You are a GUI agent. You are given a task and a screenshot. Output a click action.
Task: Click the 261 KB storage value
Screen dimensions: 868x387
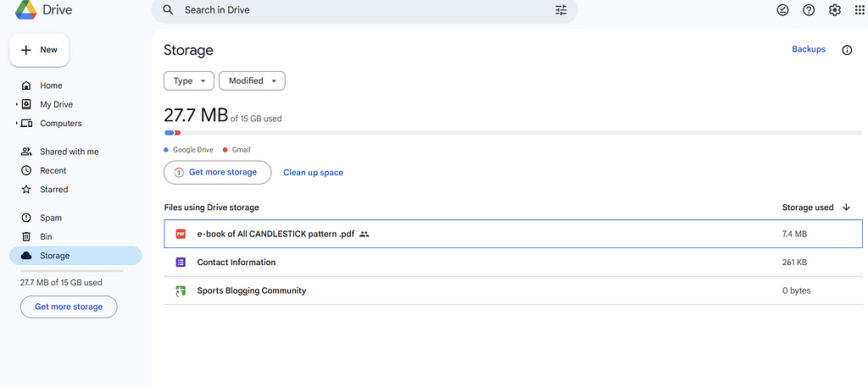coord(794,262)
